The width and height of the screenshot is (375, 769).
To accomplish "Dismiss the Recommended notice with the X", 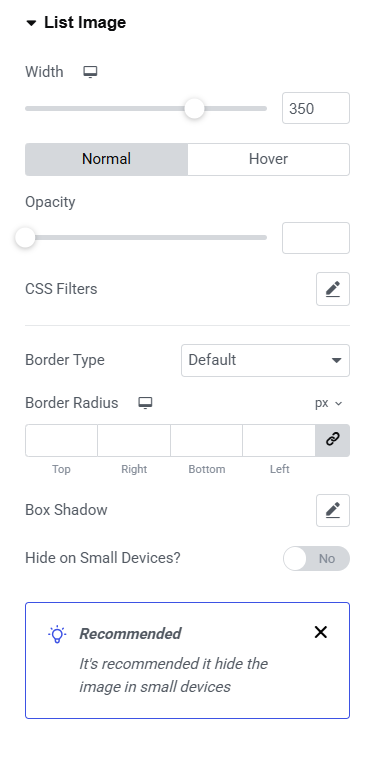I will [x=321, y=632].
